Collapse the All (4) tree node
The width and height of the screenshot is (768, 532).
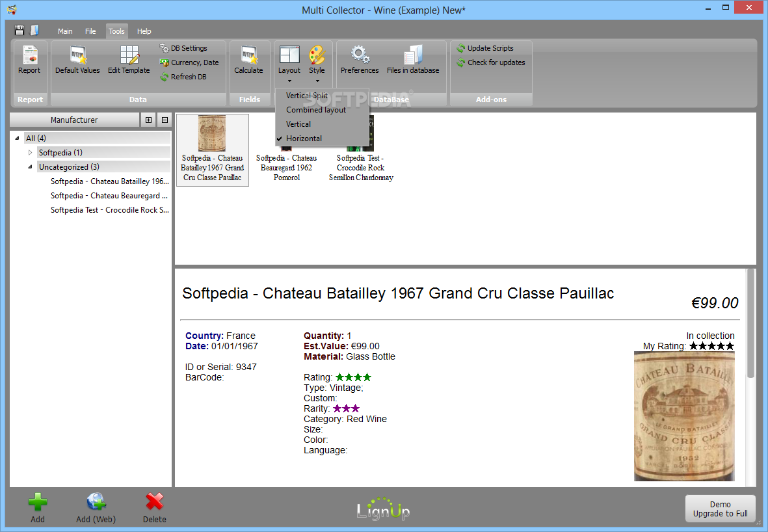point(17,138)
